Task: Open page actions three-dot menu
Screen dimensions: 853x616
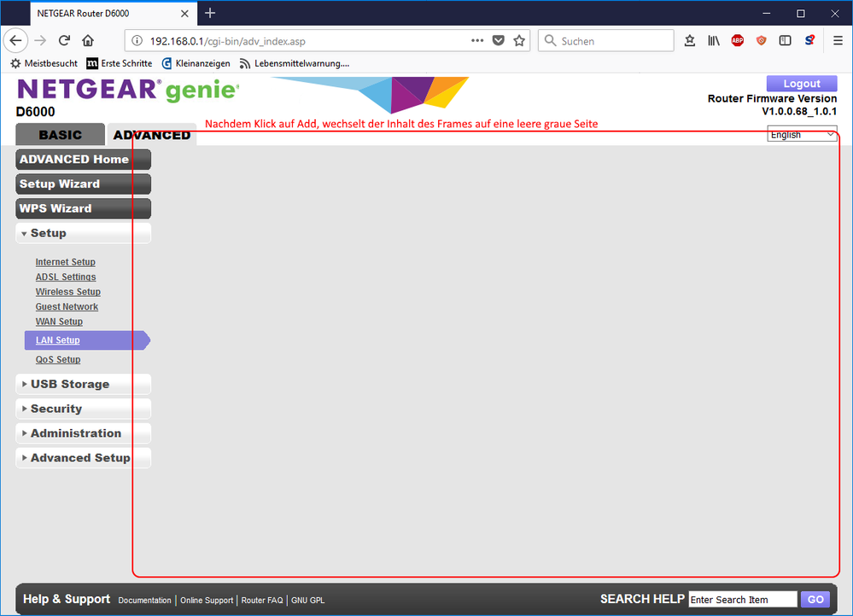Action: pos(477,40)
